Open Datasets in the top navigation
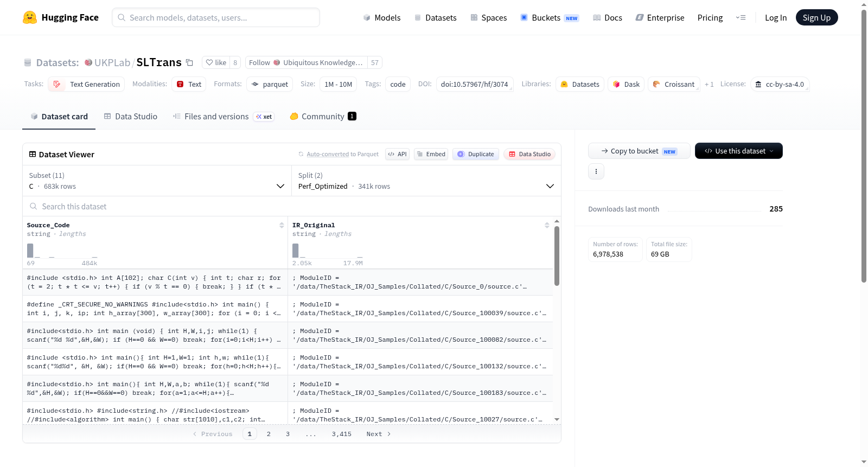Screen dimensions: 868x467 (435, 17)
